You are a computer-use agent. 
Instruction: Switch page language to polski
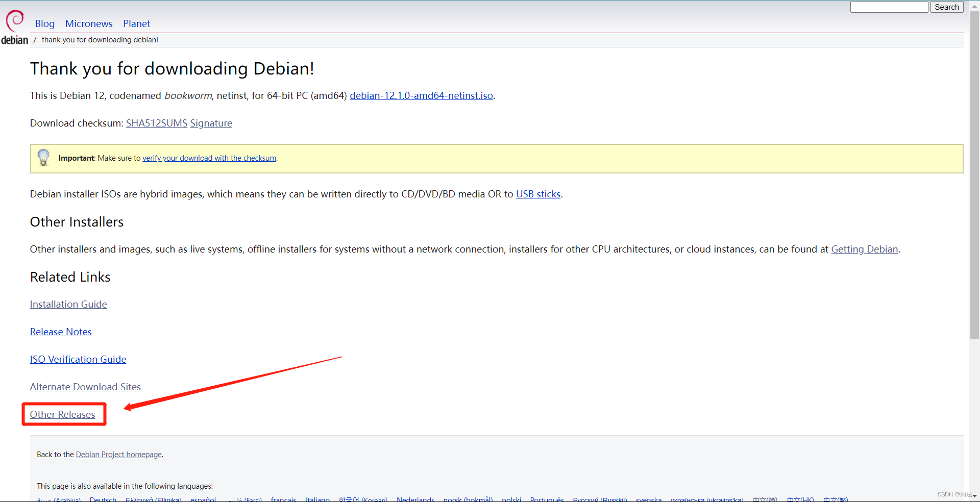click(x=511, y=499)
